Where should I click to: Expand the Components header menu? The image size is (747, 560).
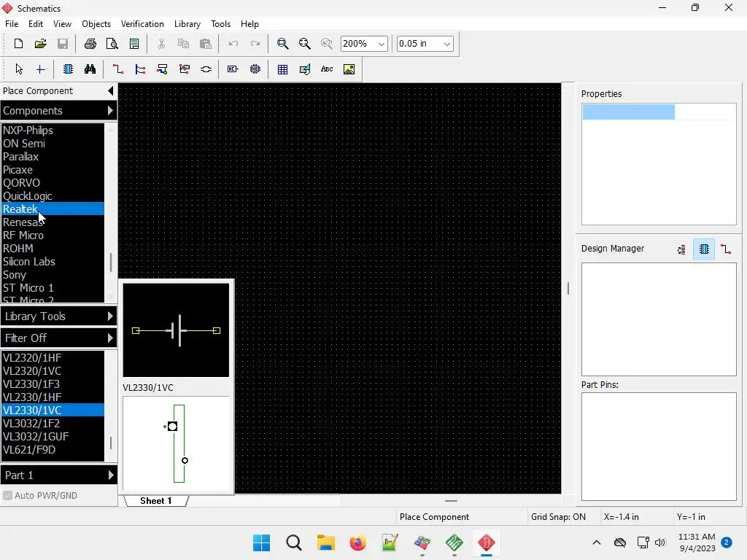point(58,111)
